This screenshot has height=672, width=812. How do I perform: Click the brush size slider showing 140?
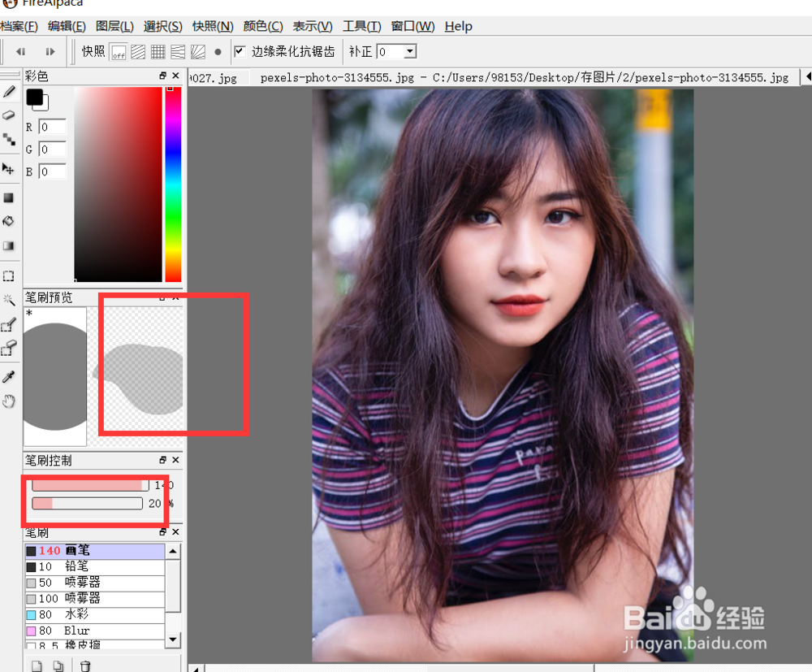(90, 485)
